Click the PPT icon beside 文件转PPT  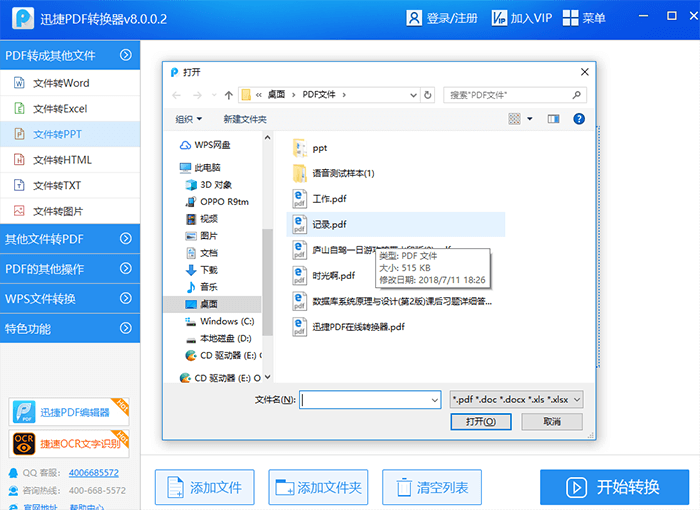coord(19,134)
